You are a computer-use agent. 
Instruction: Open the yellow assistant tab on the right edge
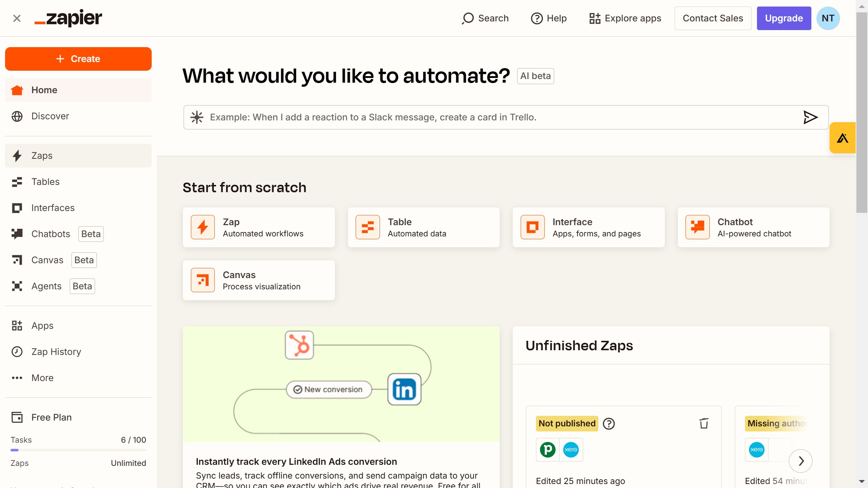click(843, 137)
